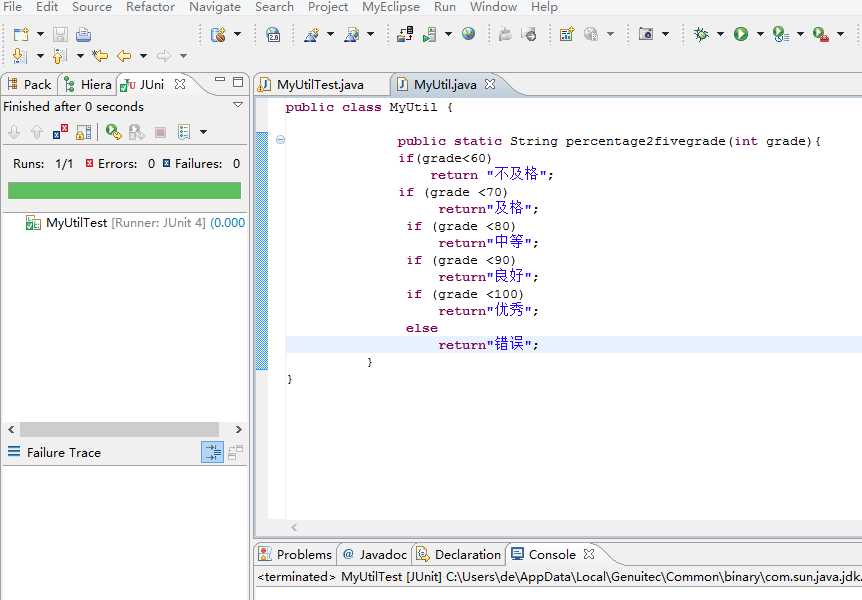The height and width of the screenshot is (600, 862).
Task: Click the JUnit horizontal scrollbar thumb
Action: click(119, 429)
